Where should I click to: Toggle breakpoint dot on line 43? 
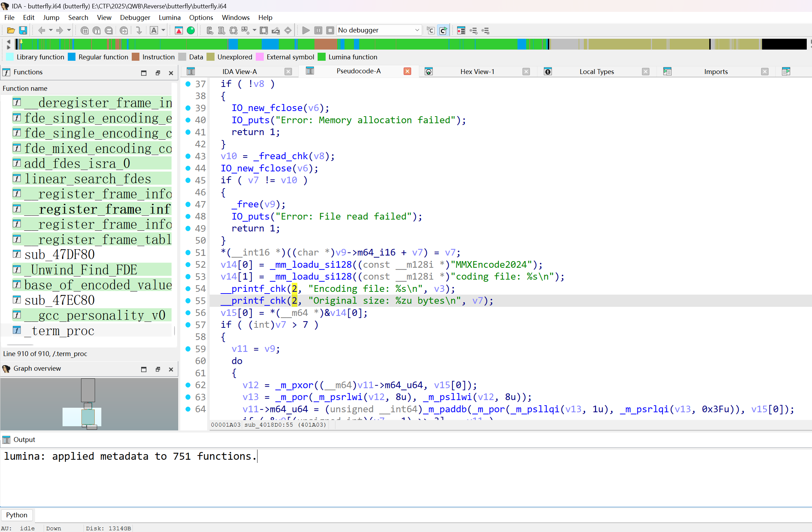tap(188, 156)
